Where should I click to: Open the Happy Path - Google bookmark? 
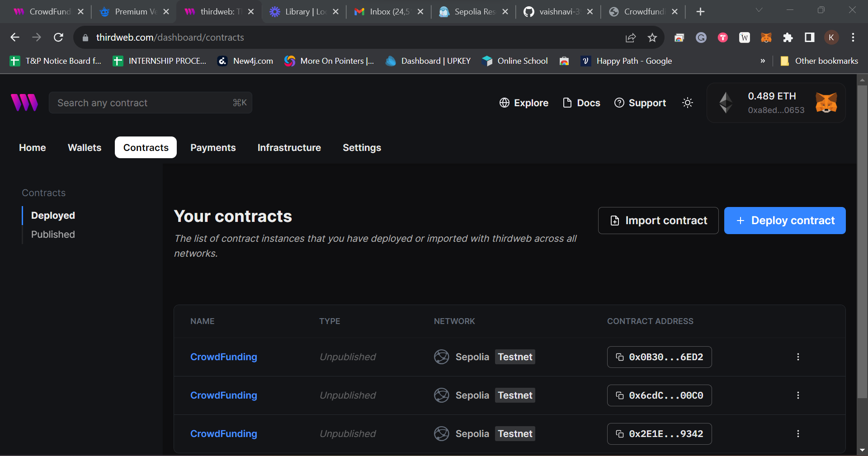point(627,61)
